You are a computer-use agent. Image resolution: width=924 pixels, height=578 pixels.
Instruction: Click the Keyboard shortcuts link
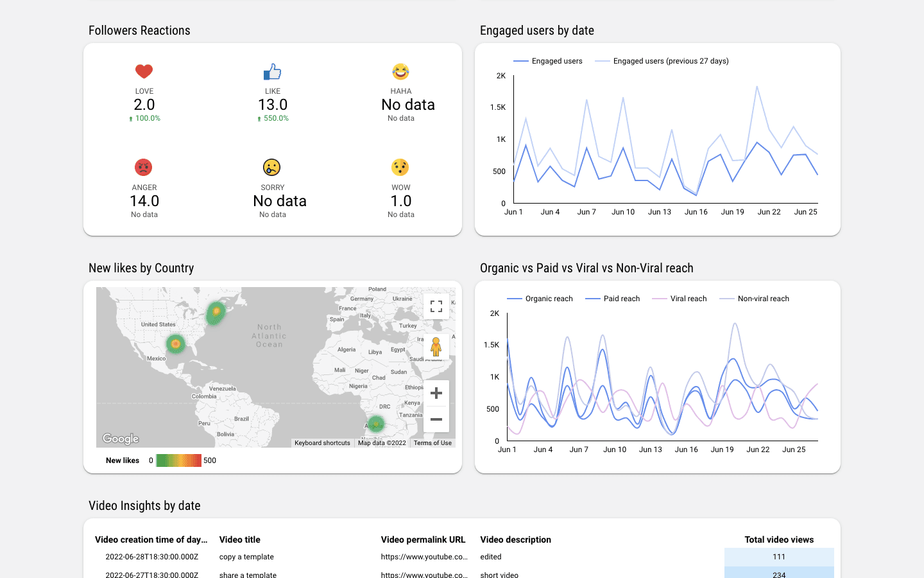(x=321, y=442)
